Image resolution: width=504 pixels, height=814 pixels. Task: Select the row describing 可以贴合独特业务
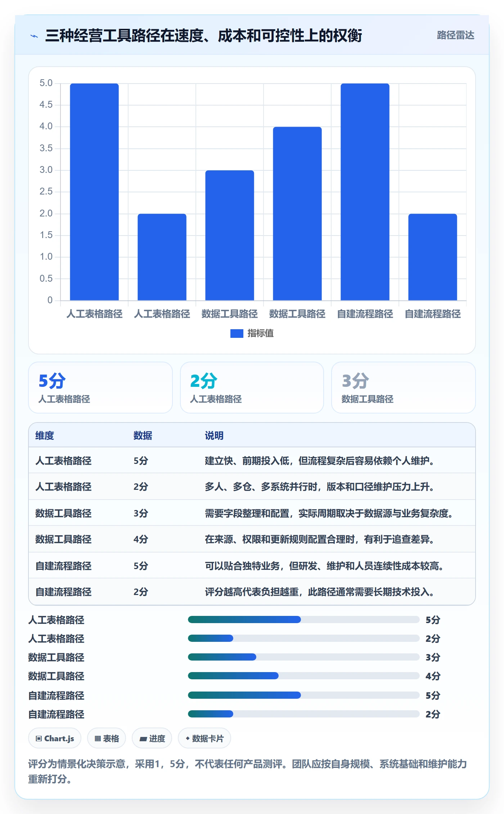252,565
